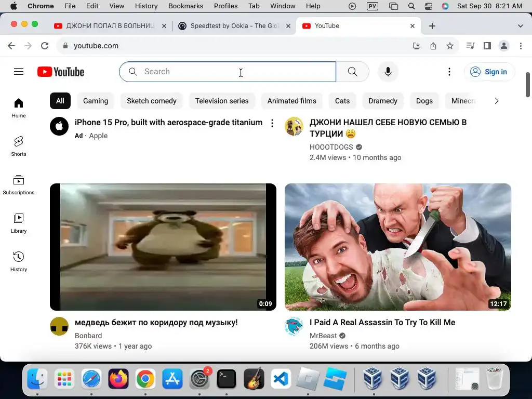Select the Dramedy chip

[x=383, y=101]
